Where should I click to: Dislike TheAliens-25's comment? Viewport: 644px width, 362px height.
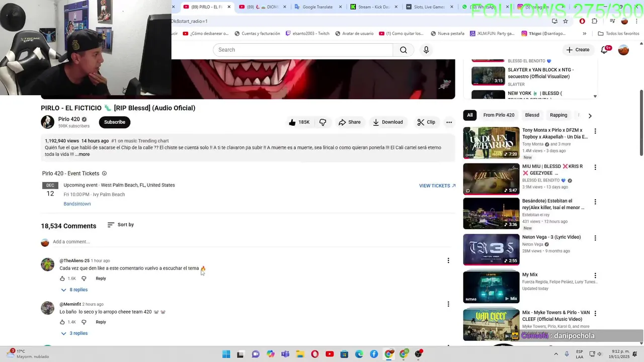coord(84,279)
